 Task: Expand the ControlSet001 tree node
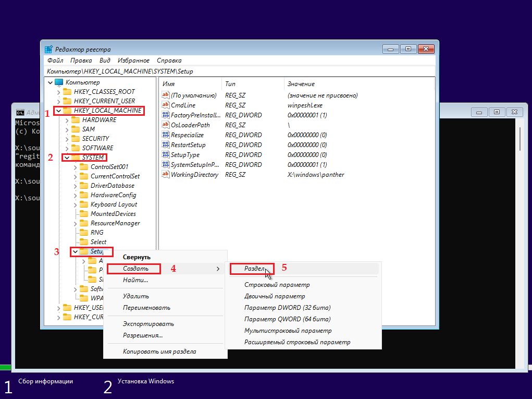point(76,167)
